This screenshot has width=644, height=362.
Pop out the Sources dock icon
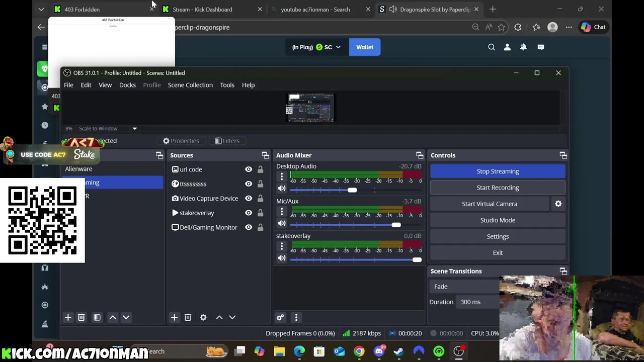[265, 155]
